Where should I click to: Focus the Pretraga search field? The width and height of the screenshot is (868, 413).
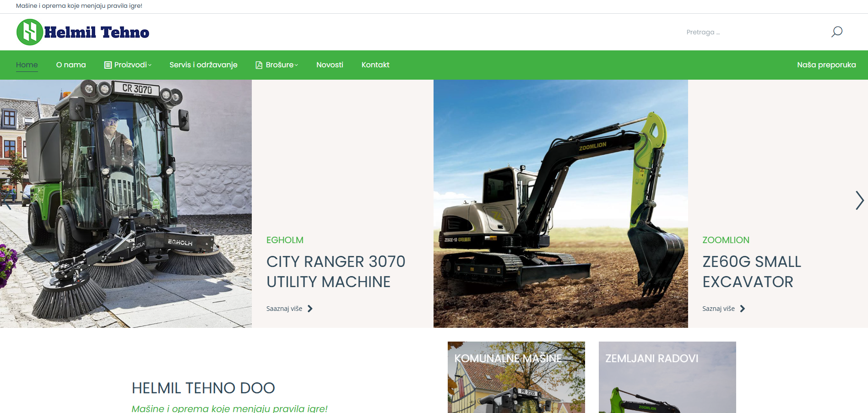tap(751, 32)
